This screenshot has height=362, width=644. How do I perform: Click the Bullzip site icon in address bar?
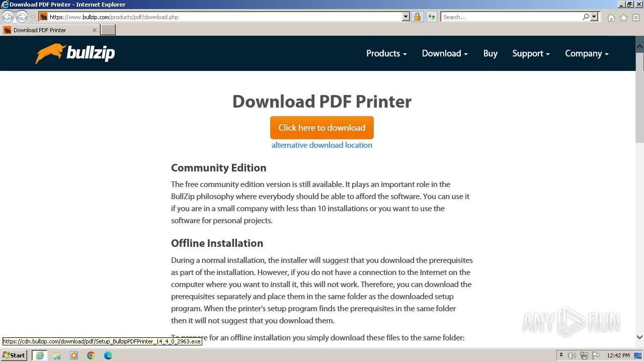click(x=44, y=17)
